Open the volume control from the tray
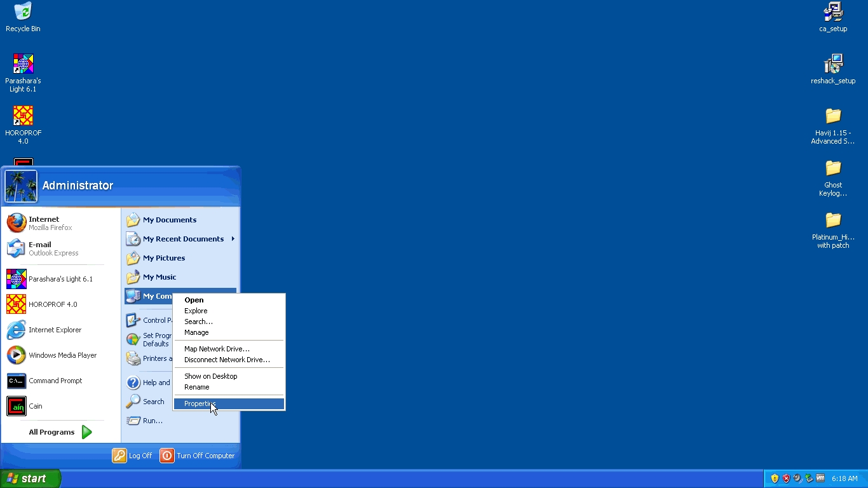Screen dimensions: 868x488 pos(796,478)
